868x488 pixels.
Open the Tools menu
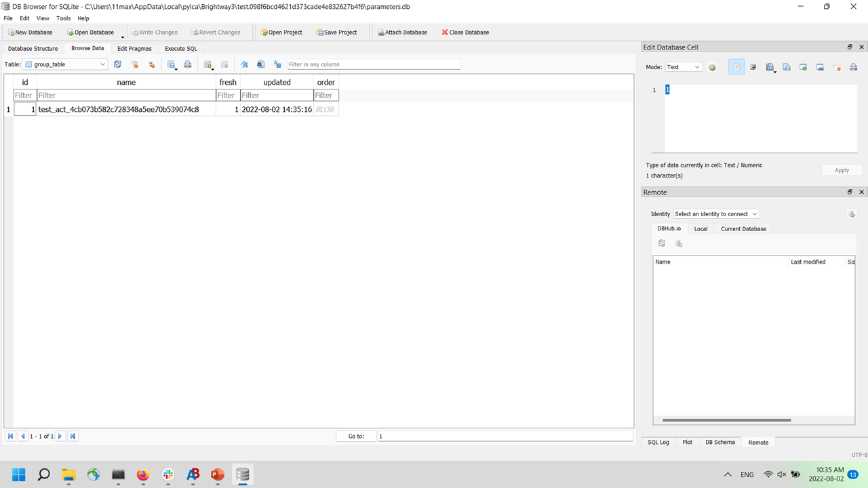tap(63, 18)
